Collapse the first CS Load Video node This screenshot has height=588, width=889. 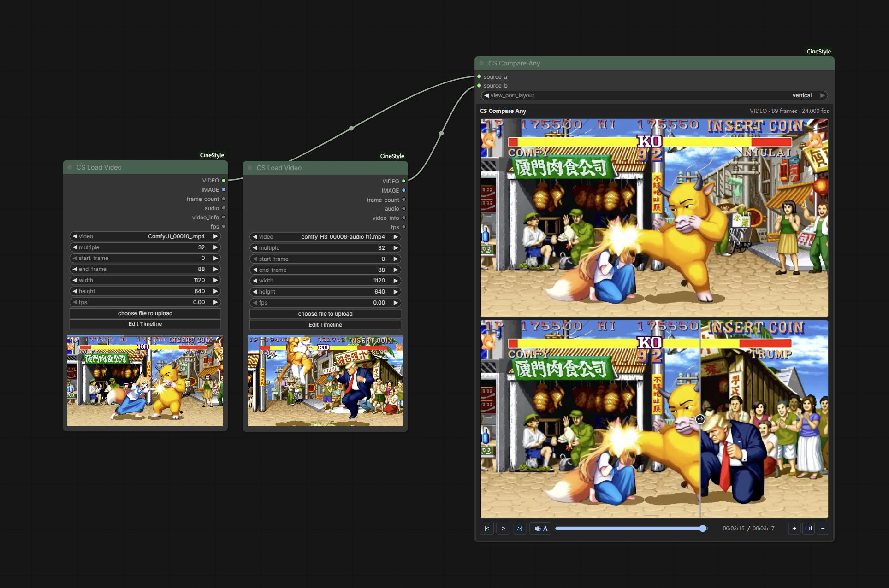[x=70, y=167]
